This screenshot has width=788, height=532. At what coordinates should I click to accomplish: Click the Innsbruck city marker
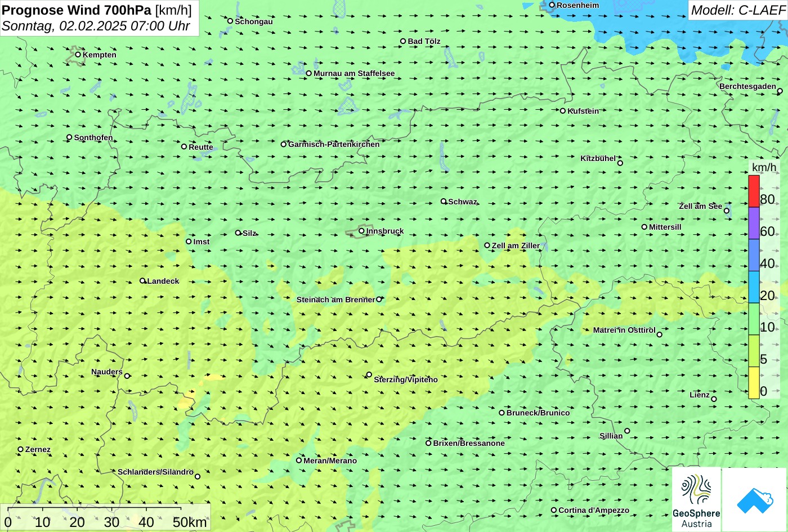click(361, 231)
